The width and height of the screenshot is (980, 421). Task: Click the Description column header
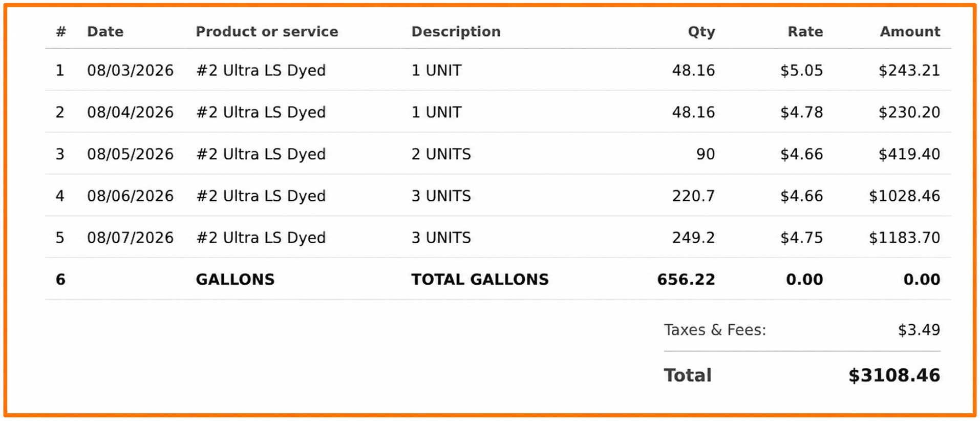point(456,32)
